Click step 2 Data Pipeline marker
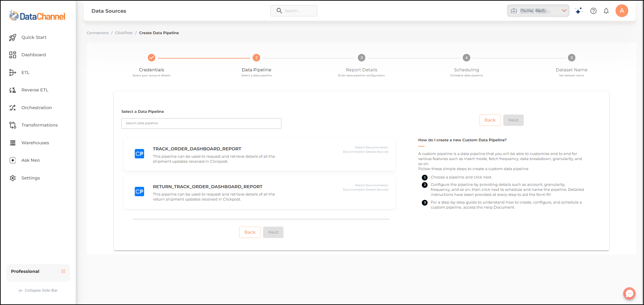The width and height of the screenshot is (644, 305). click(256, 58)
